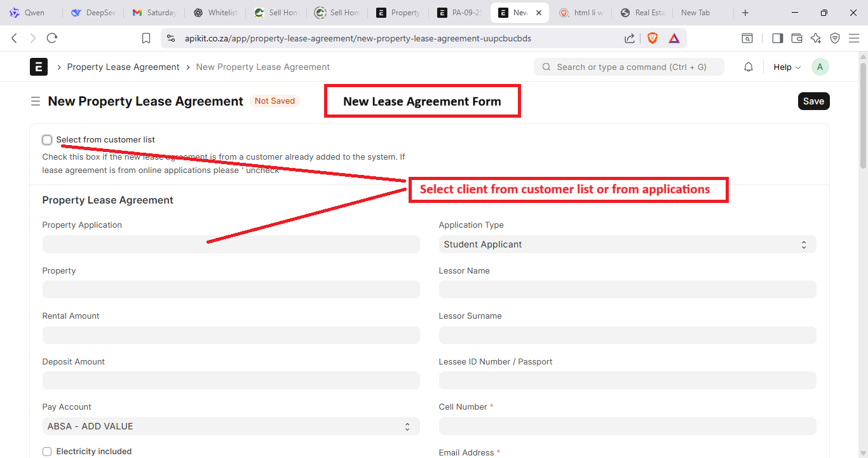This screenshot has height=458, width=868.
Task: Open the Help dropdown menu
Action: pyautogui.click(x=787, y=67)
